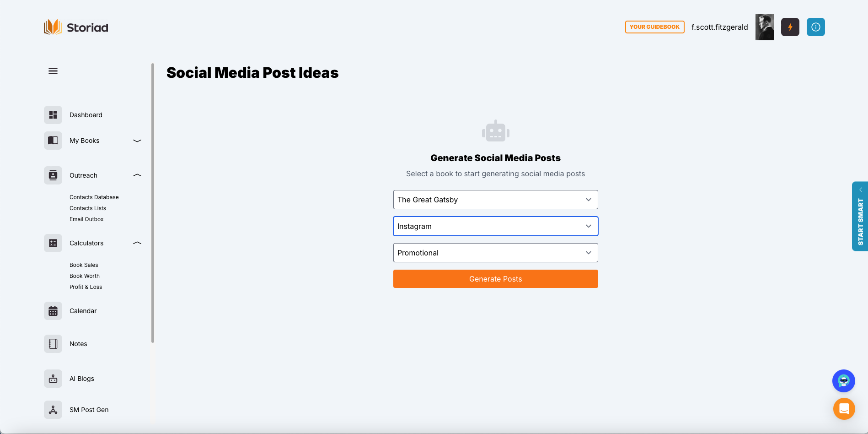Expand the My Books submenu chevron
This screenshot has width=868, height=434.
click(x=137, y=141)
